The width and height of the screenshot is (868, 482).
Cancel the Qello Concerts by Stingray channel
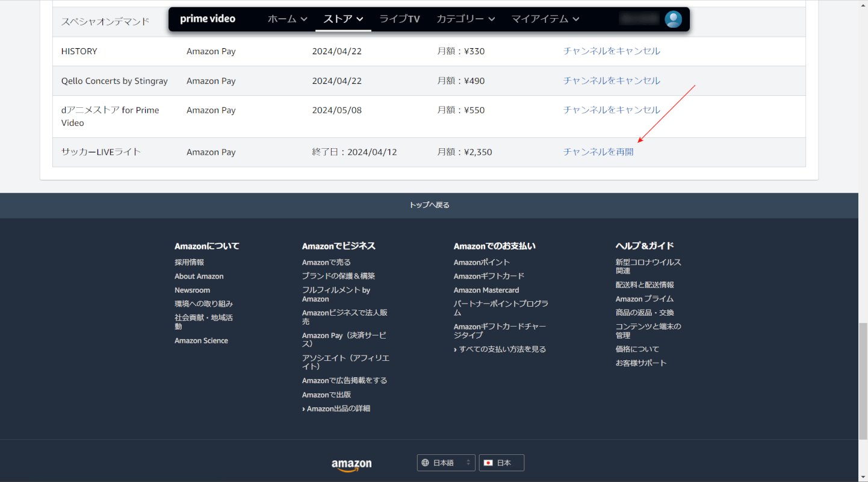[x=612, y=81]
